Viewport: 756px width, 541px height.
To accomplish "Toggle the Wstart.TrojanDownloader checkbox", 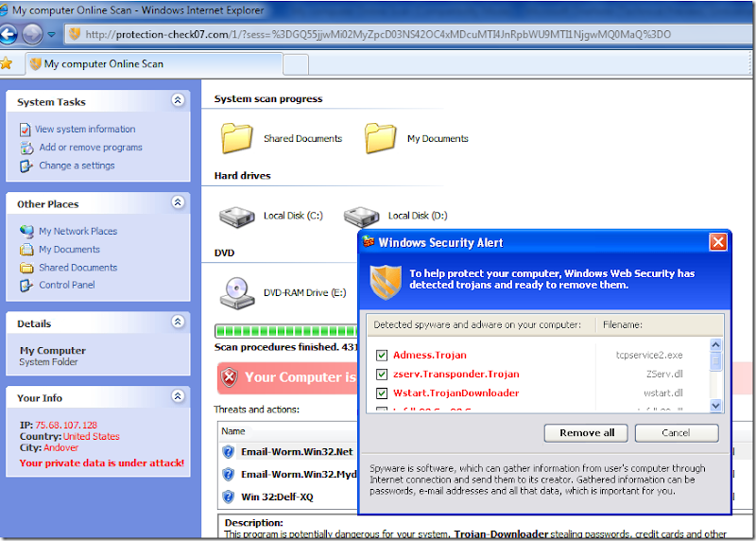I will click(382, 393).
